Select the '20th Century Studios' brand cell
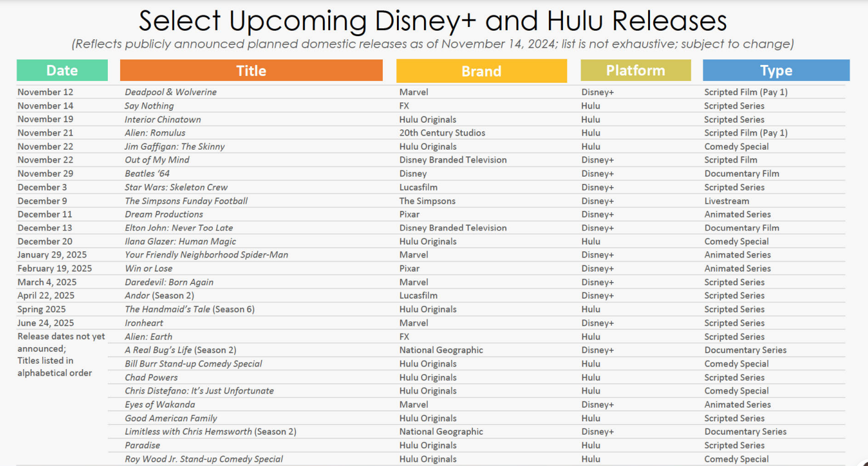Screen dimensions: 868x466 click(x=442, y=132)
